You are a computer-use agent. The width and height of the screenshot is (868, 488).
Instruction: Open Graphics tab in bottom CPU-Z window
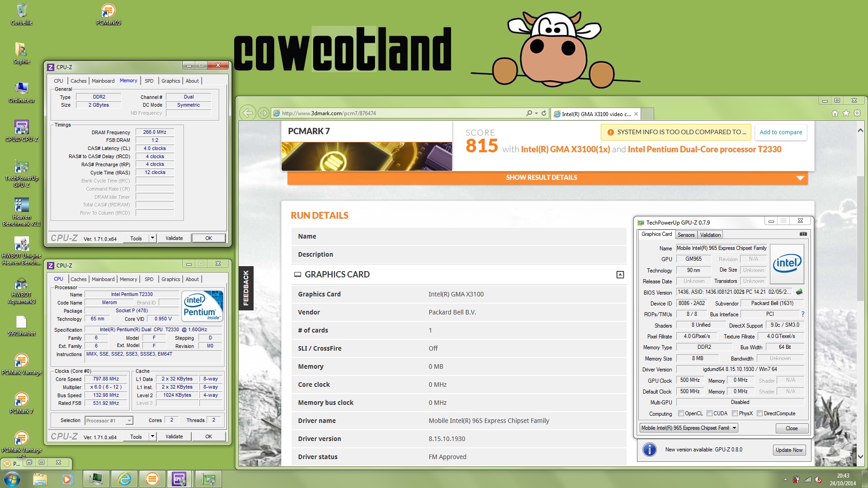(171, 279)
